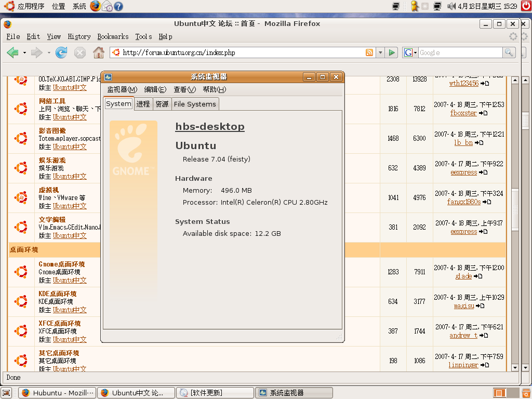This screenshot has height=399, width=532.
Task: Open the 监视器(M) menu in System Monitor
Action: [122, 89]
